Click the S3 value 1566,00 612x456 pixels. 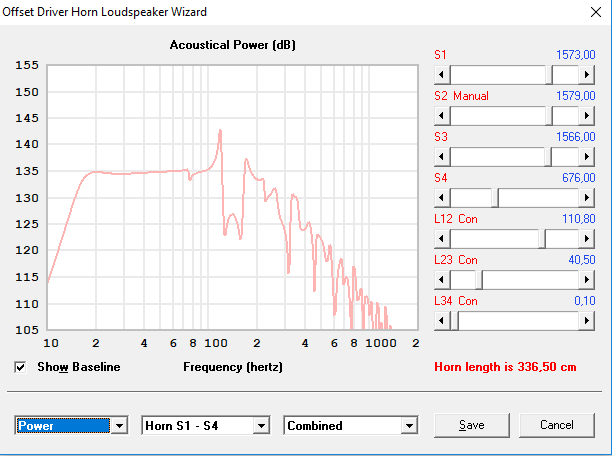click(x=576, y=137)
